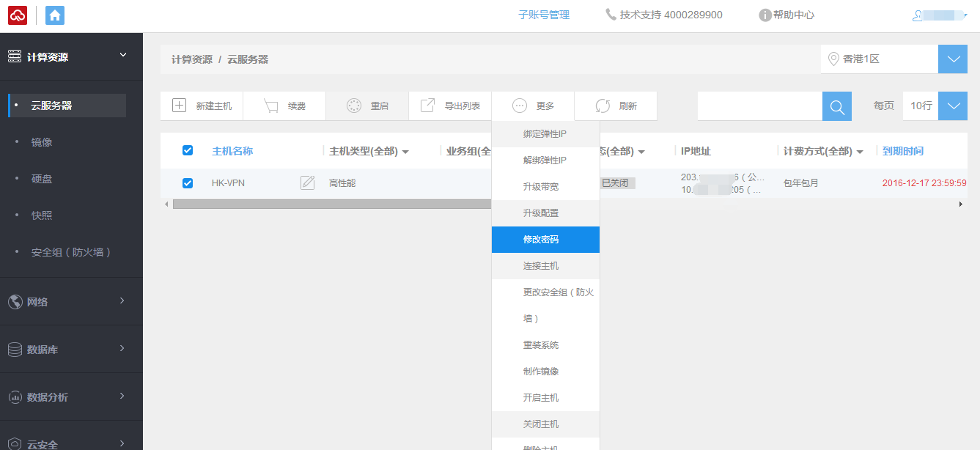980x450 pixels.
Task: Click the 包年包月 billing cell
Action: [x=801, y=183]
